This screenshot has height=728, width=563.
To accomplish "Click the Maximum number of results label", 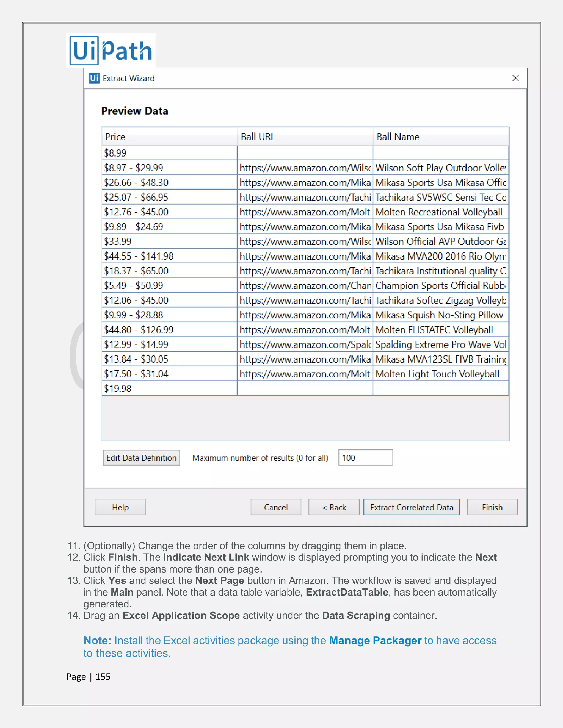I will (x=260, y=458).
